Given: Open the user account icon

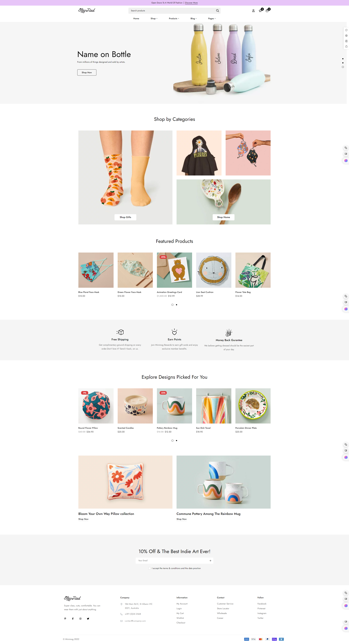Looking at the screenshot, I should [x=253, y=11].
